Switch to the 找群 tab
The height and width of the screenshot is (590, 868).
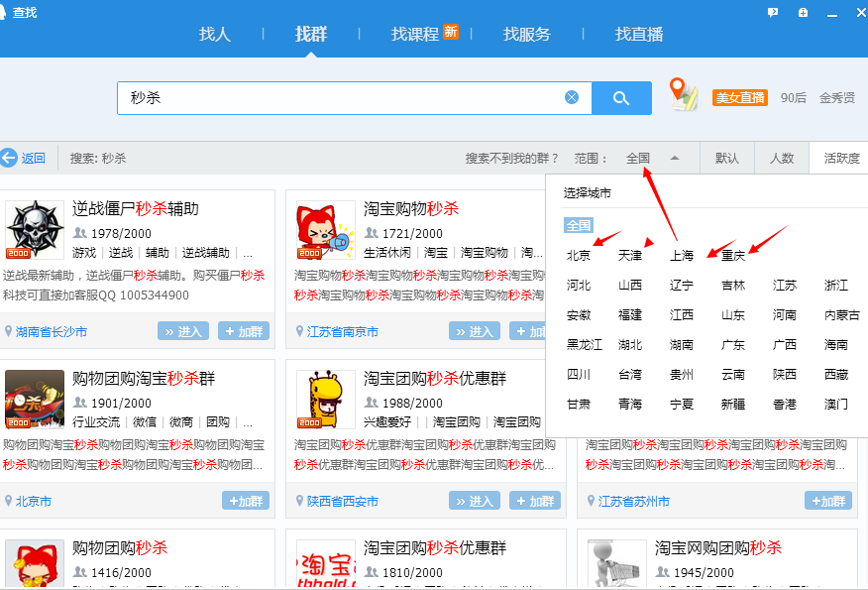(x=310, y=35)
